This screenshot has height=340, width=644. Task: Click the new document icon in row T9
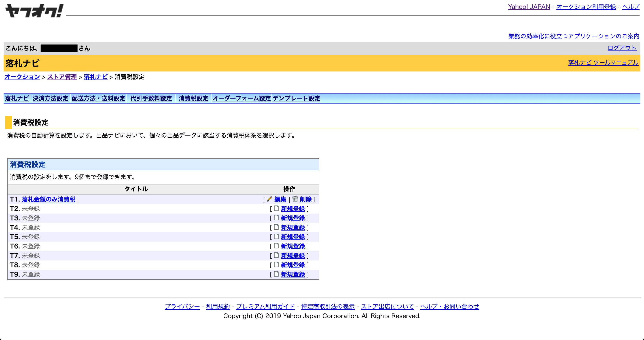pos(276,274)
